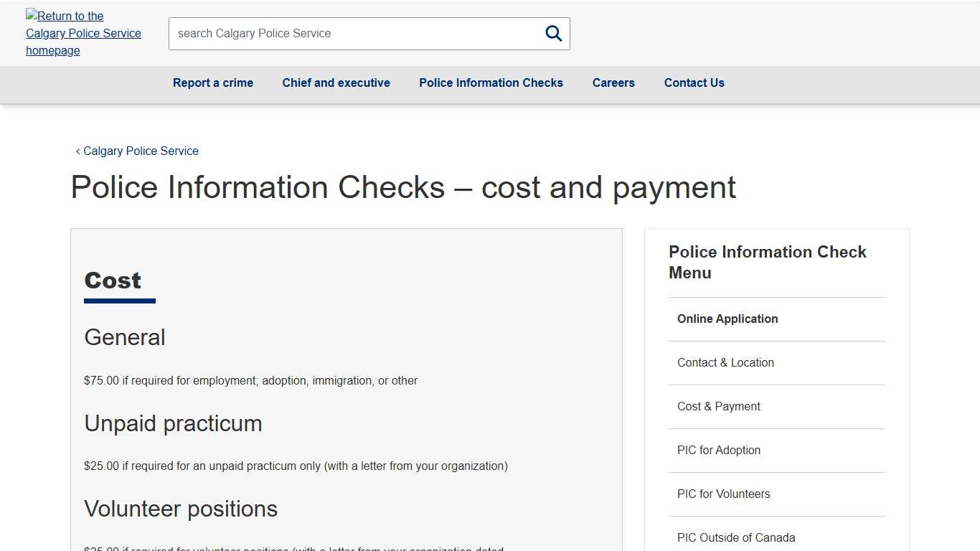Click the Cost section heading

112,281
